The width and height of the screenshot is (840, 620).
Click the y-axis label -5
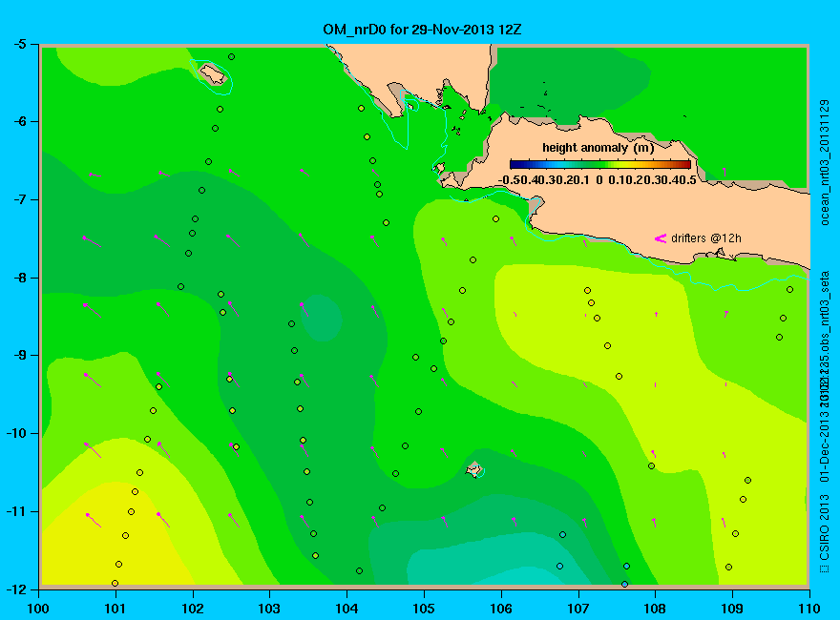click(x=19, y=44)
